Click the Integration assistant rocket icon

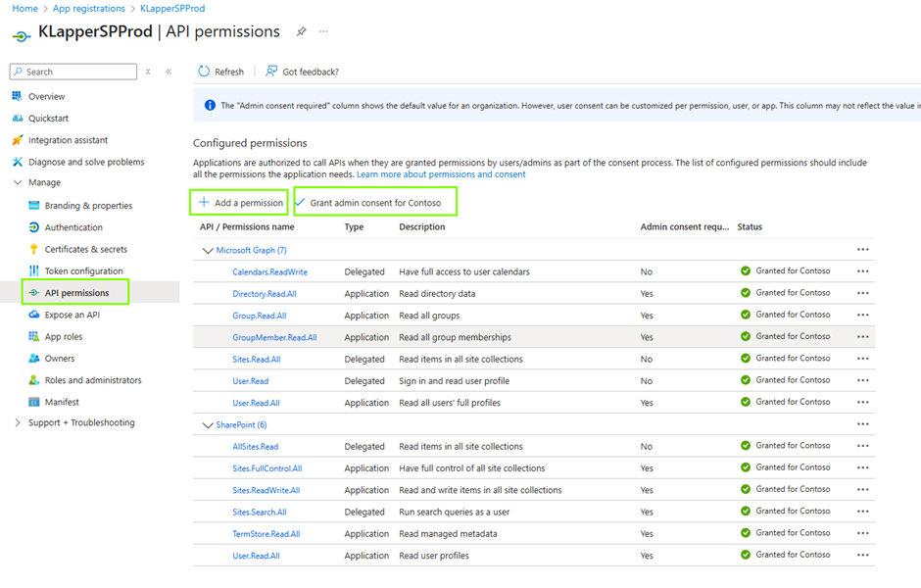tap(17, 140)
